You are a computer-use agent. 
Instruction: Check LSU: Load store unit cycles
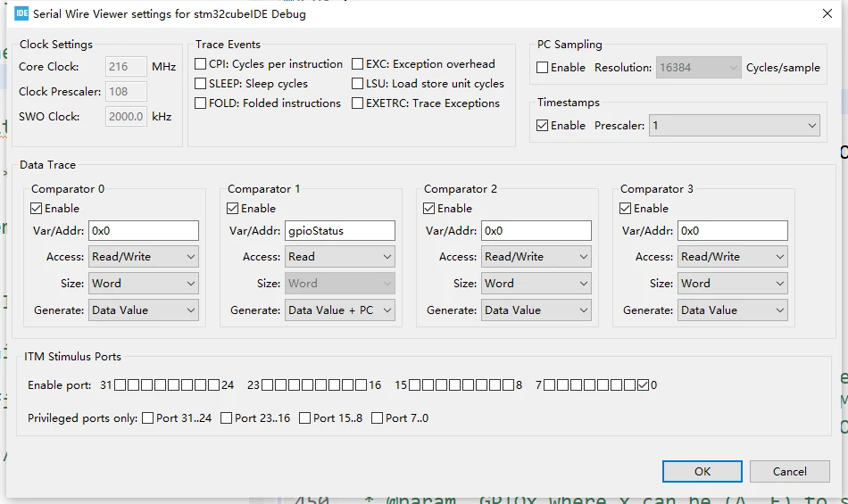coord(357,83)
